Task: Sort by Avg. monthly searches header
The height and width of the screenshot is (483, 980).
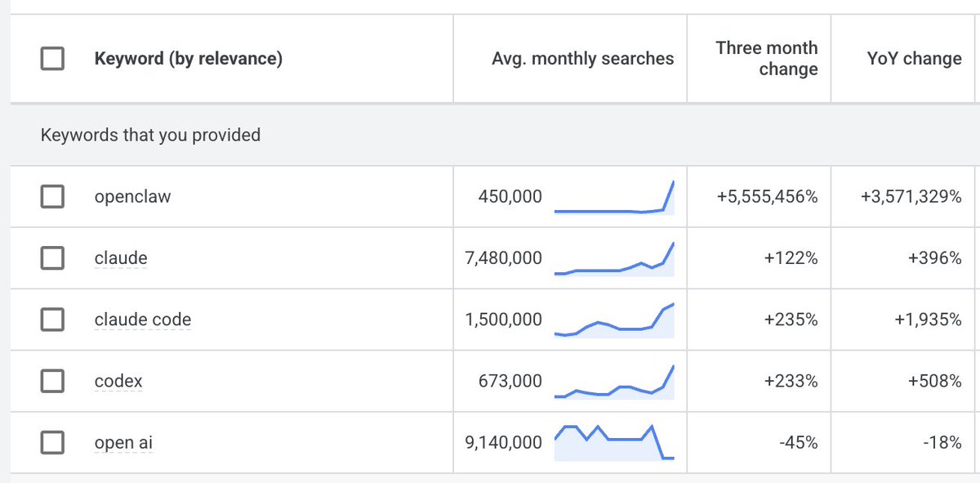Action: [x=583, y=59]
